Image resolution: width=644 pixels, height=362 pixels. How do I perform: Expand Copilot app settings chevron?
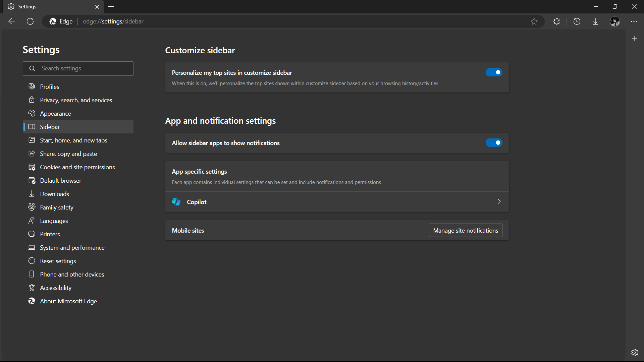coord(499,201)
